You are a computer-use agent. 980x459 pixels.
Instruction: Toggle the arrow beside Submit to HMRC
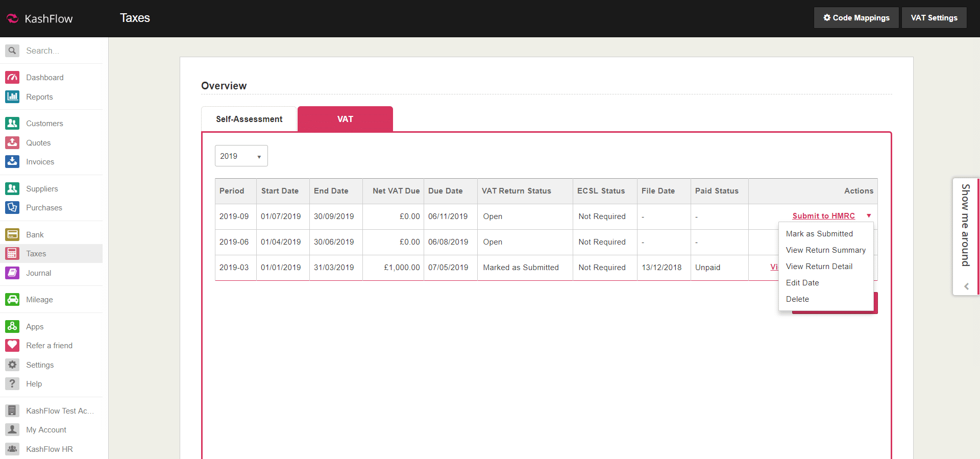(x=869, y=216)
